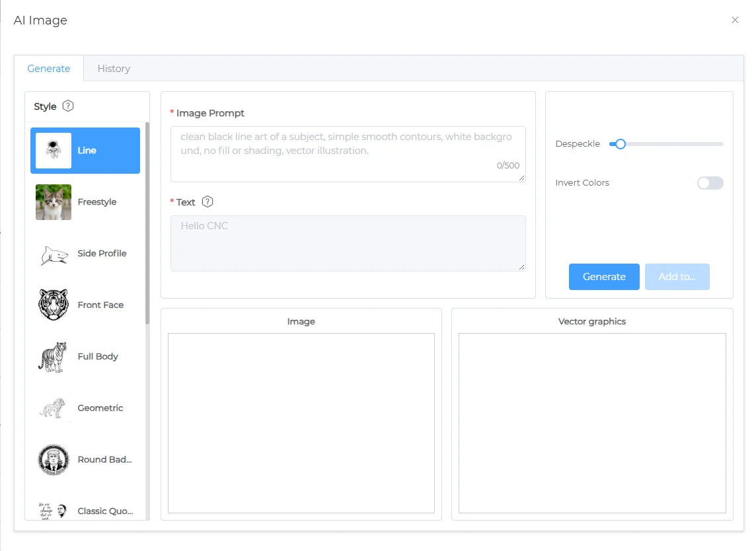Select the Line style astronaut thumbnail
The image size is (756, 551).
coord(54,151)
